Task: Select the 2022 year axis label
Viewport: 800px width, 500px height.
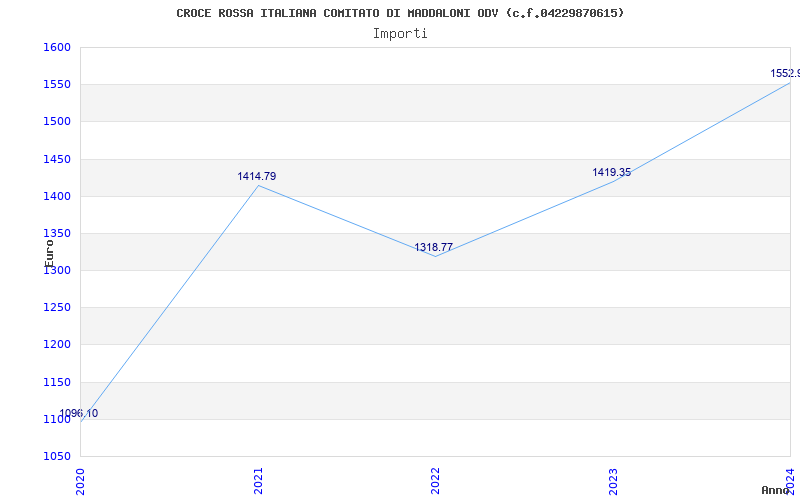Action: (435, 481)
